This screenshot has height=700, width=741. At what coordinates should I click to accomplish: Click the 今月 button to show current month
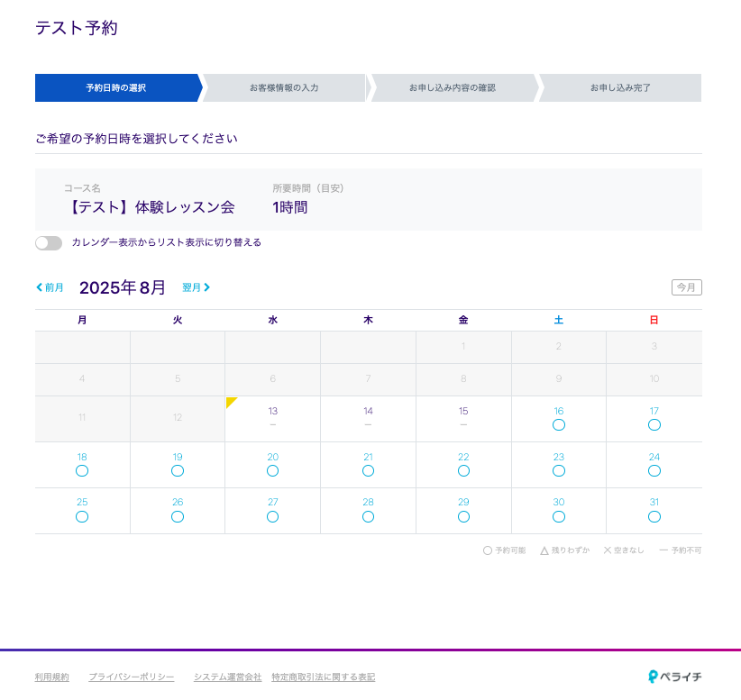pos(686,287)
